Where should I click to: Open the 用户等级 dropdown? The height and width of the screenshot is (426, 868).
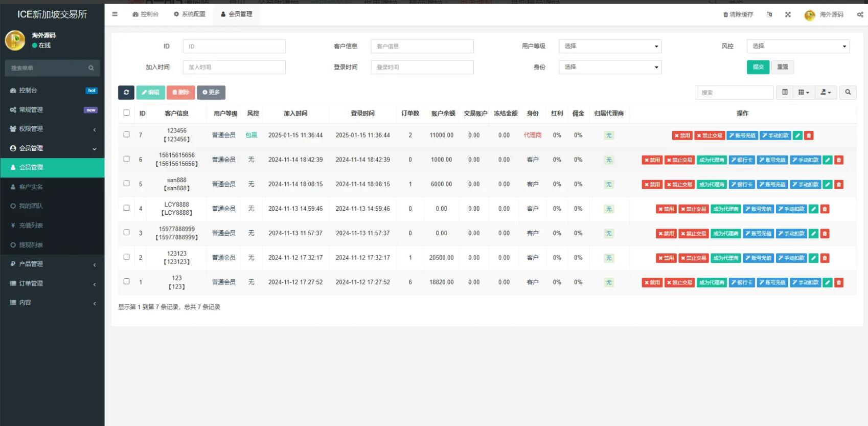coord(610,47)
